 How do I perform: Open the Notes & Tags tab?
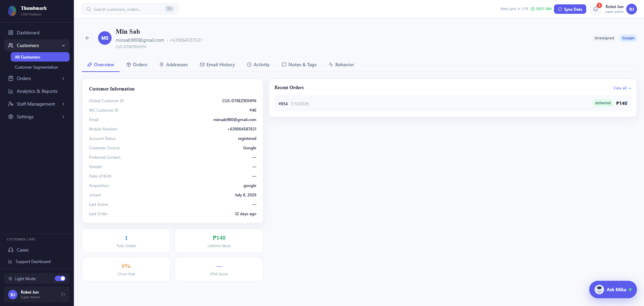[299, 65]
